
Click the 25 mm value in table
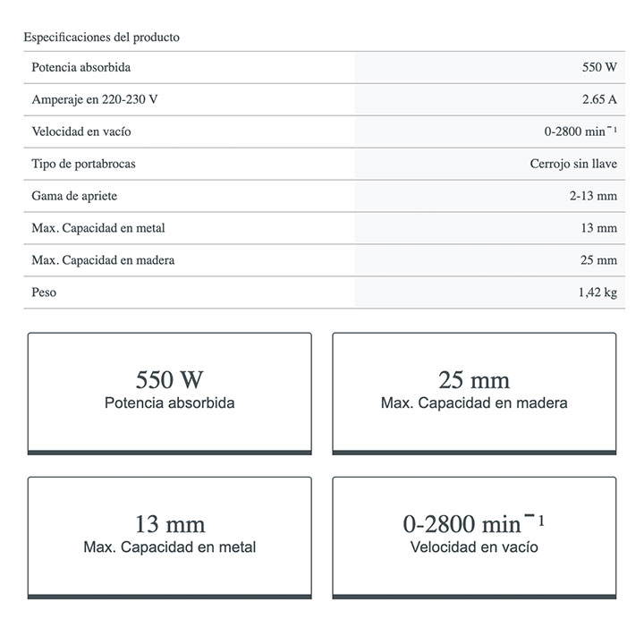point(599,260)
